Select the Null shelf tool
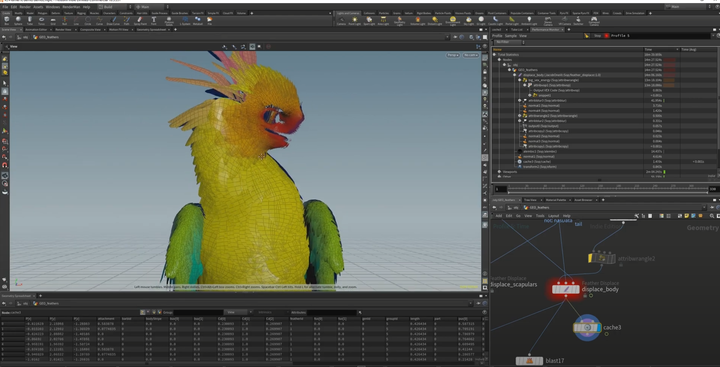 tap(64, 20)
